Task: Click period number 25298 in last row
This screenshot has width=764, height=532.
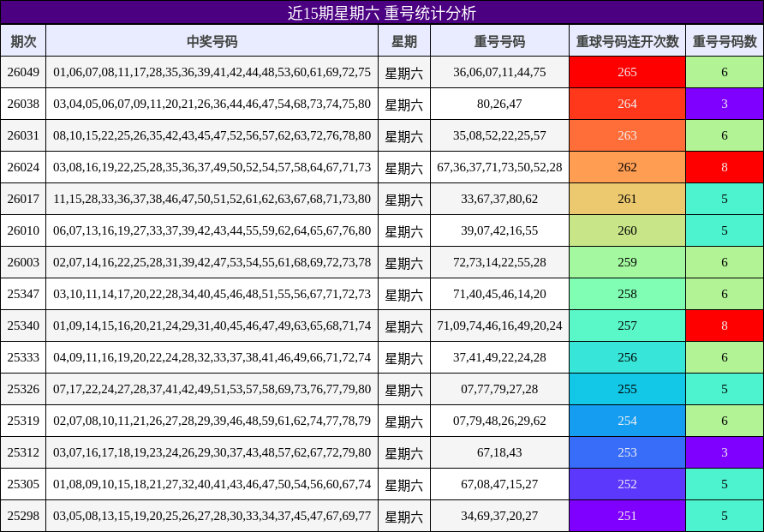Action: tap(23, 515)
